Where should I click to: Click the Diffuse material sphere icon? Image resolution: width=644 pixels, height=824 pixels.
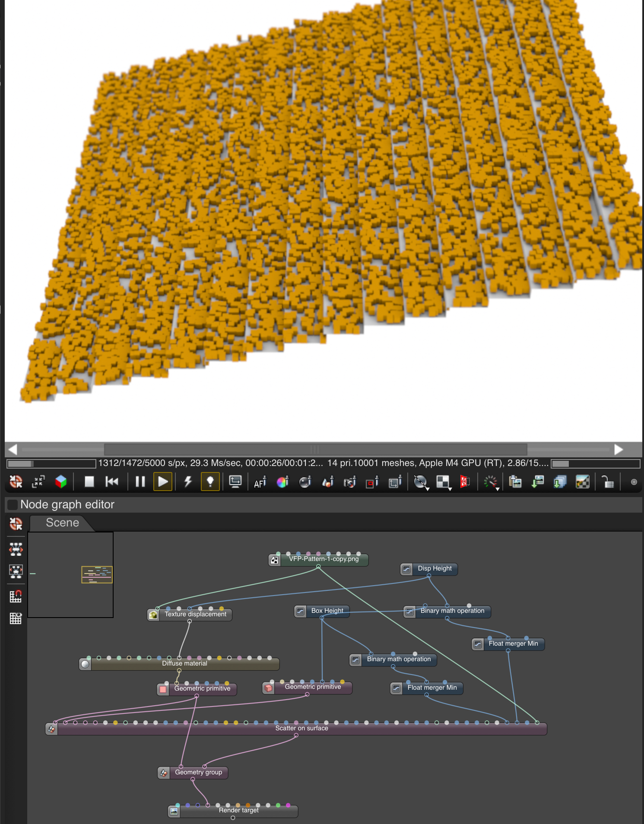85,664
